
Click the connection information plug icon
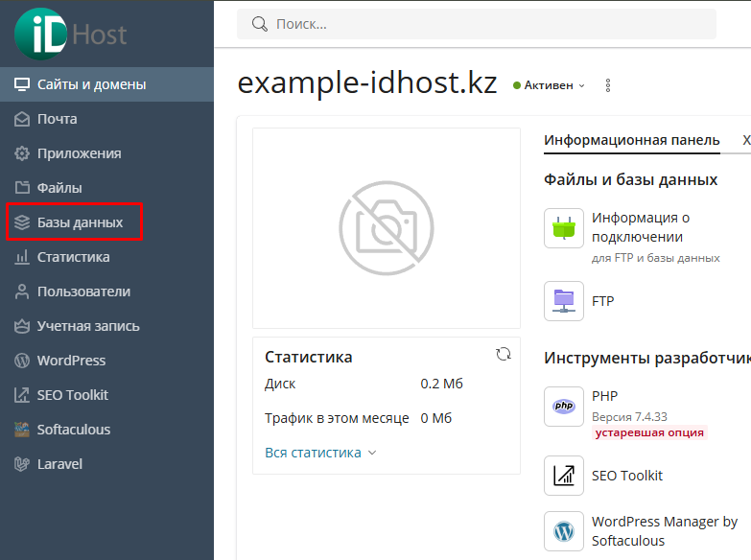click(564, 228)
